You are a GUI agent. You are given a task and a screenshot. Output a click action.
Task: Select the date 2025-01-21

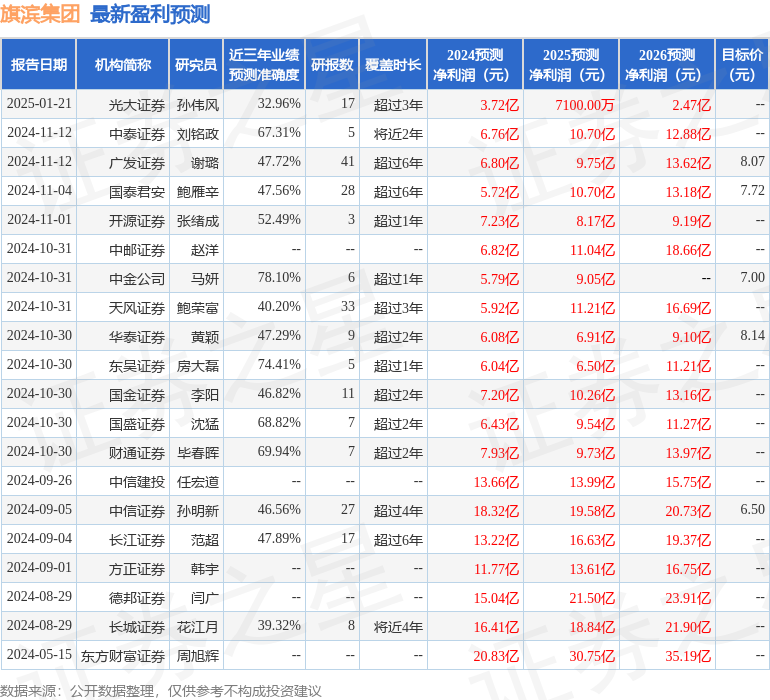[x=39, y=104]
